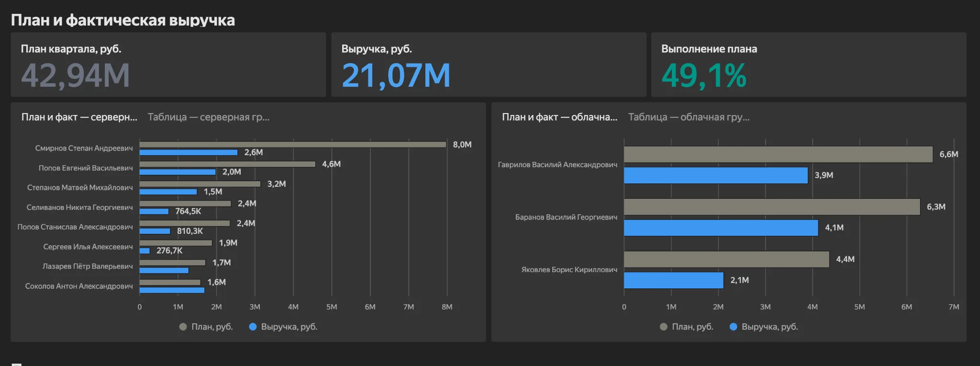Click the 4,1M revenue value label
The height and width of the screenshot is (366, 980).
(x=834, y=228)
